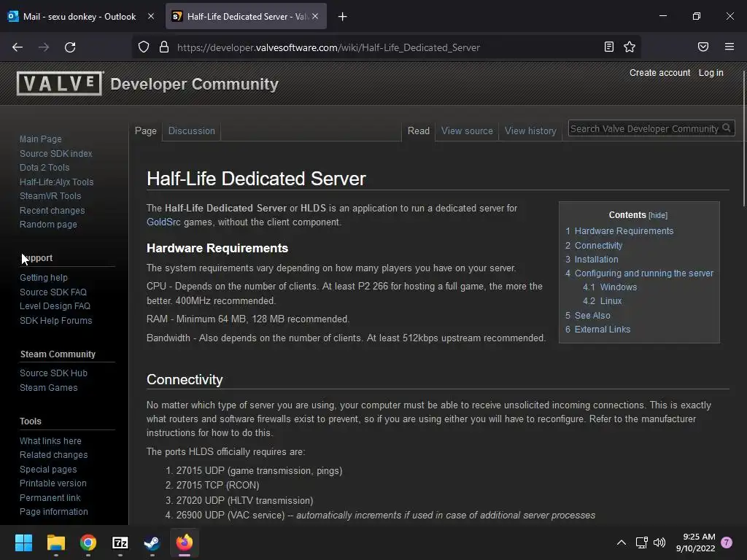Viewport: 747px width, 560px height.
Task: Toggle reader view icon in address bar
Action: (x=609, y=47)
